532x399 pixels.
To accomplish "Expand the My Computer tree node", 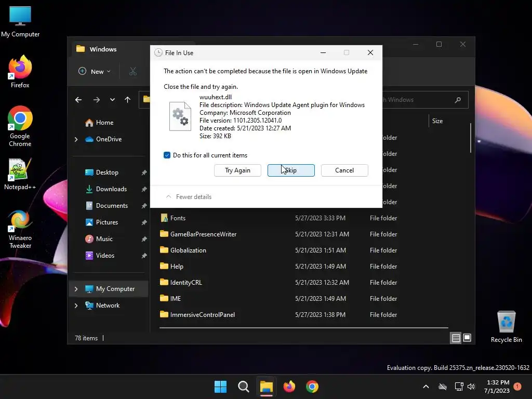I will tap(76, 289).
